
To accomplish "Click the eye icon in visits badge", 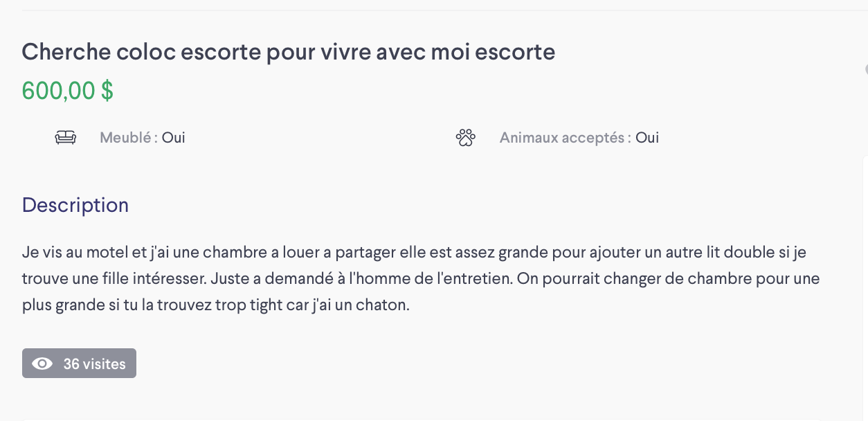I will click(x=42, y=364).
